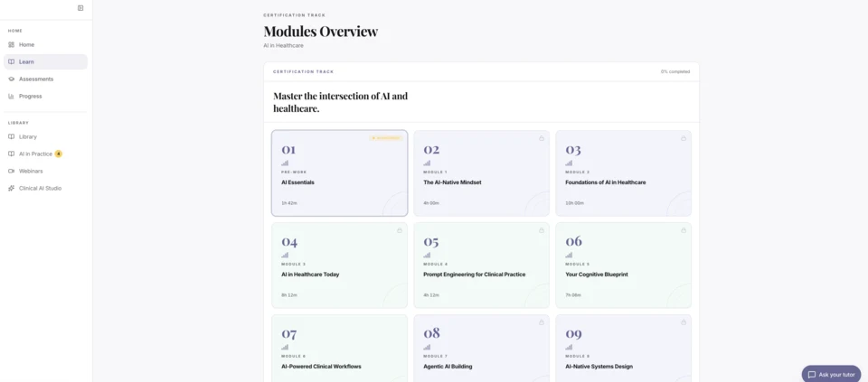Click the lock icon on module 05 card

pos(542,230)
